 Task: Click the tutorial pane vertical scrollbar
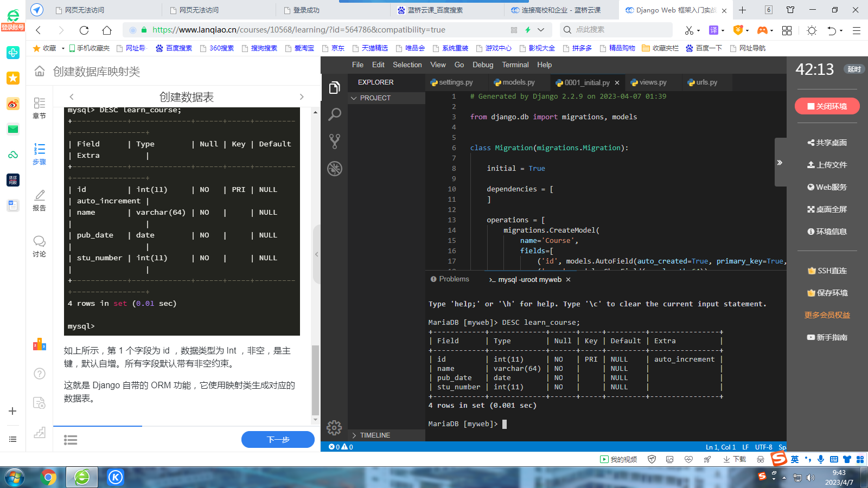pos(315,380)
